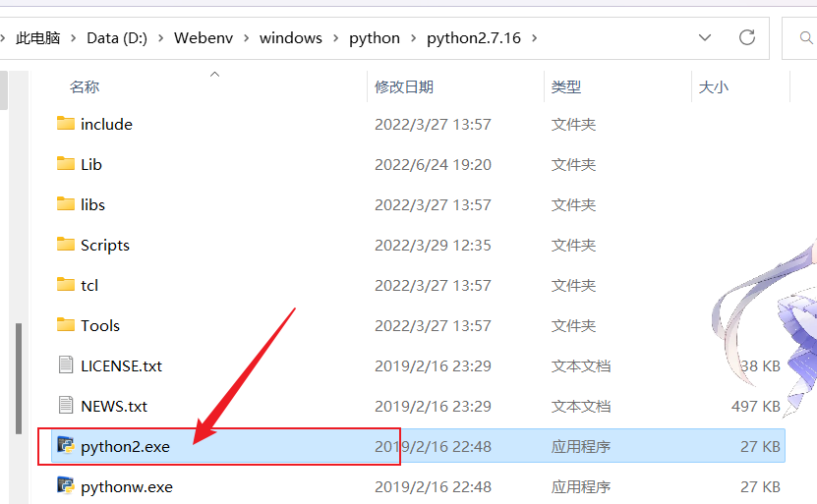Select the pythonw.exe file name

click(127, 487)
